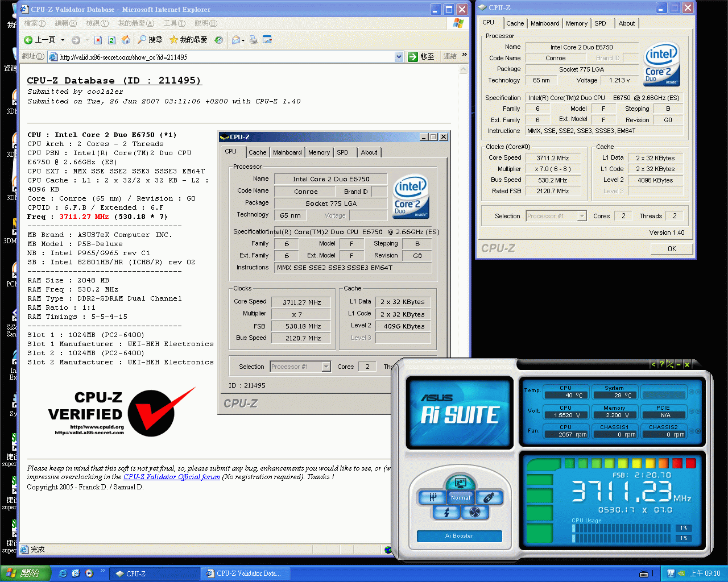The height and width of the screenshot is (582, 728).
Task: Click the 移至 Go button
Action: pos(421,56)
